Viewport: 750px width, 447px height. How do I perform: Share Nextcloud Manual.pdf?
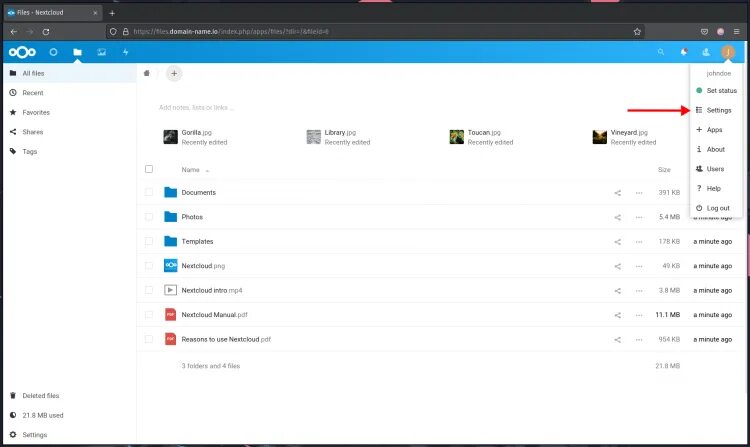tap(618, 315)
